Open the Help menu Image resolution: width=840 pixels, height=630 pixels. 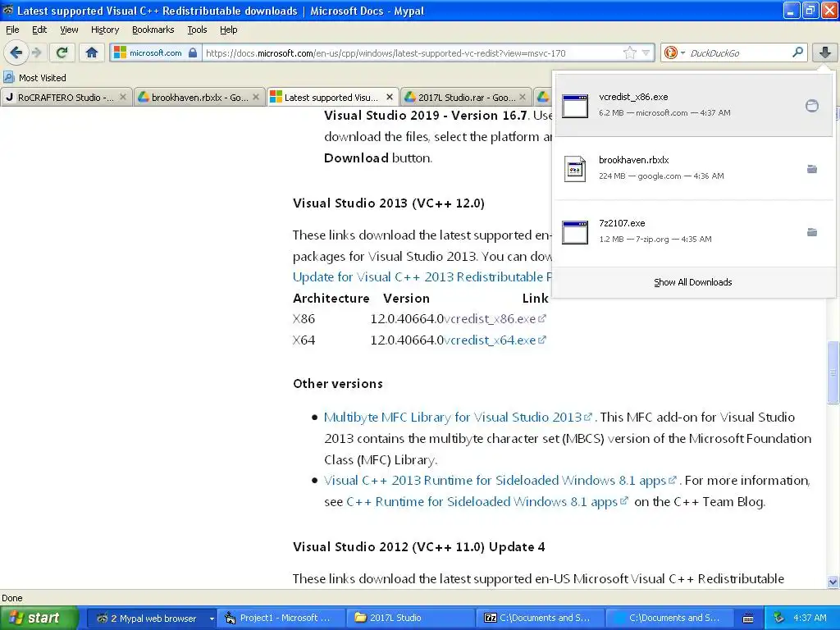click(228, 30)
